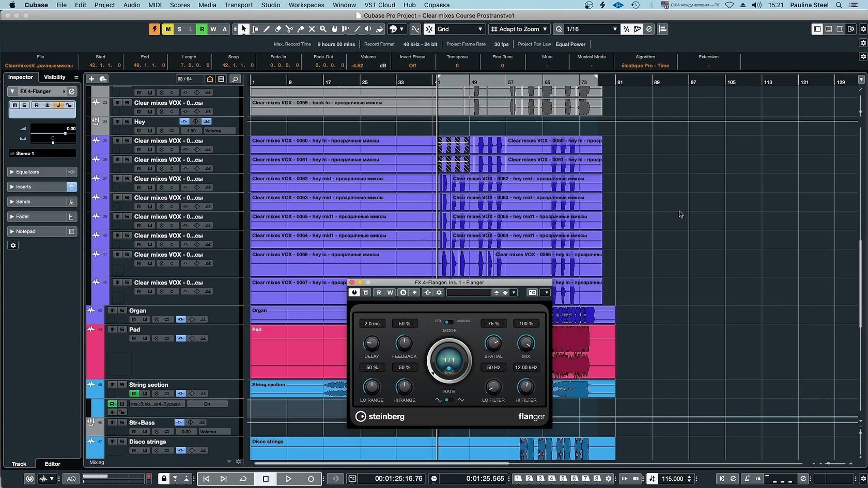Open the Audio menu
Viewport: 868px width, 488px height.
132,5
